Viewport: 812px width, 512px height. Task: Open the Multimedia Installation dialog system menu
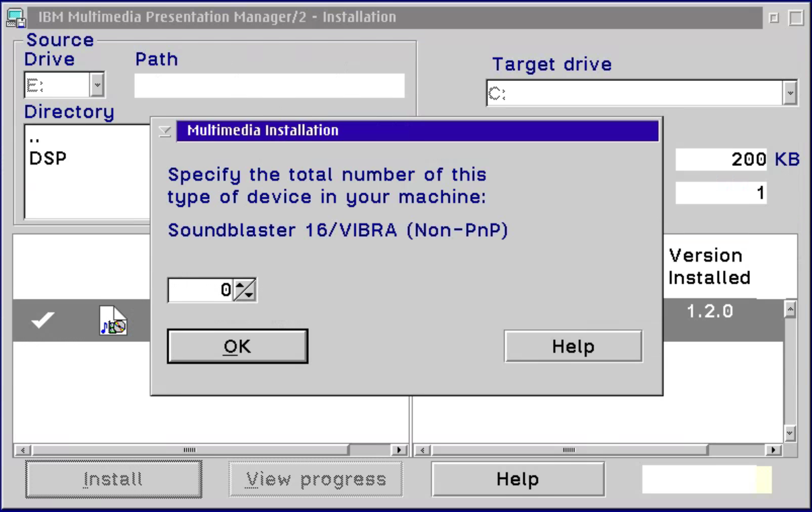coord(165,130)
